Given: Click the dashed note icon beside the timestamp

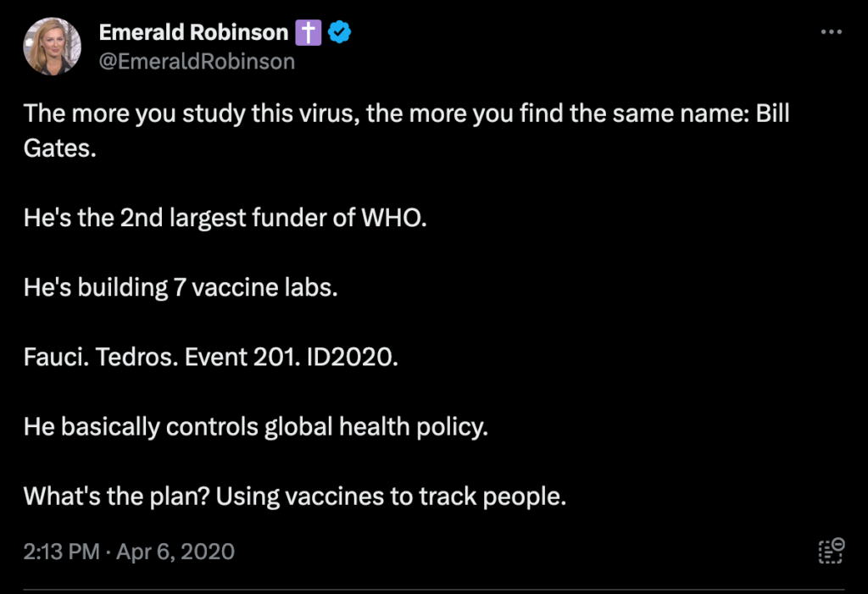Looking at the screenshot, I should (831, 551).
